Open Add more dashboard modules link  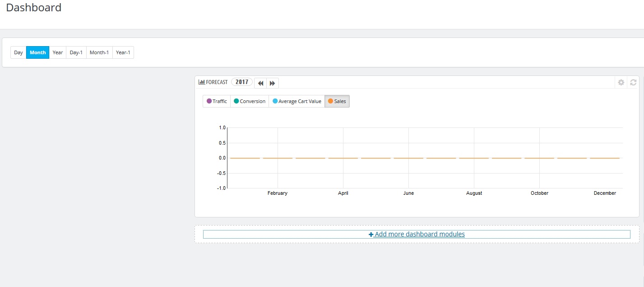[417, 234]
